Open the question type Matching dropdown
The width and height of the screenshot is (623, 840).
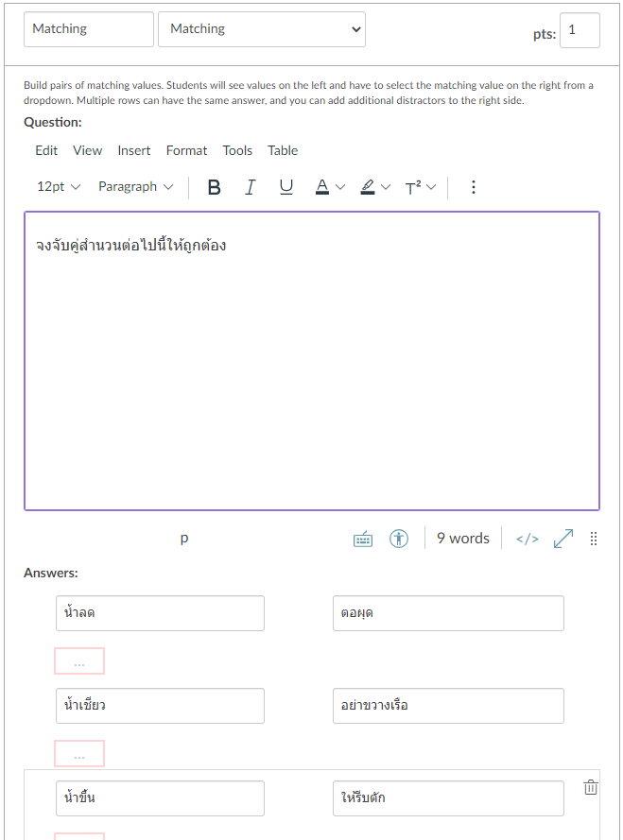point(262,29)
